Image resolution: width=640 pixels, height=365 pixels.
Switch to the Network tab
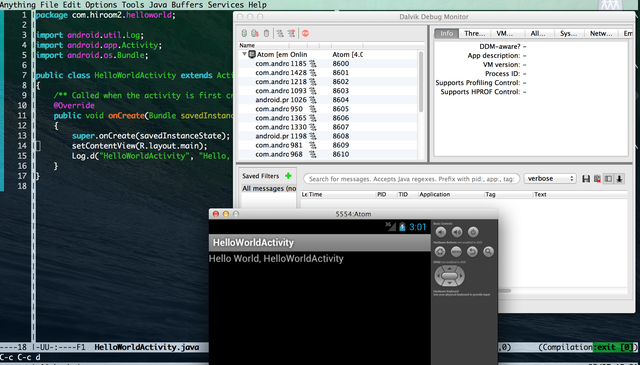pyautogui.click(x=601, y=33)
